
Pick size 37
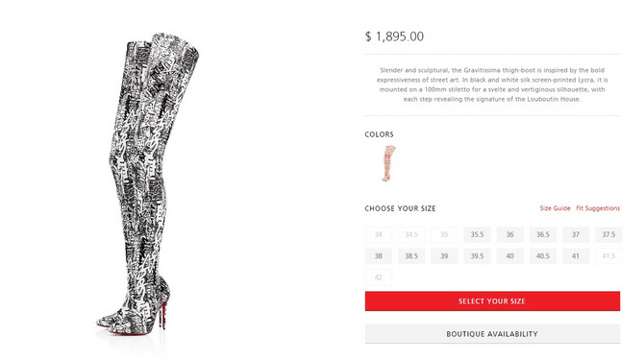(576, 234)
